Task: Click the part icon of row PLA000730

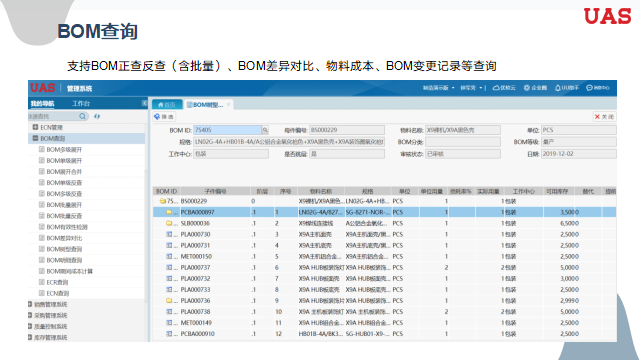Action: [x=169, y=234]
